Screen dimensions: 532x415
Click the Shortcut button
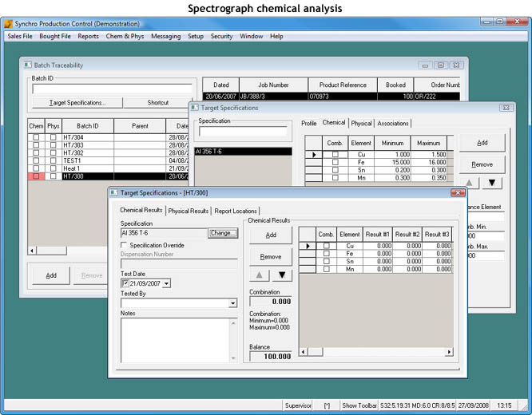(x=158, y=103)
